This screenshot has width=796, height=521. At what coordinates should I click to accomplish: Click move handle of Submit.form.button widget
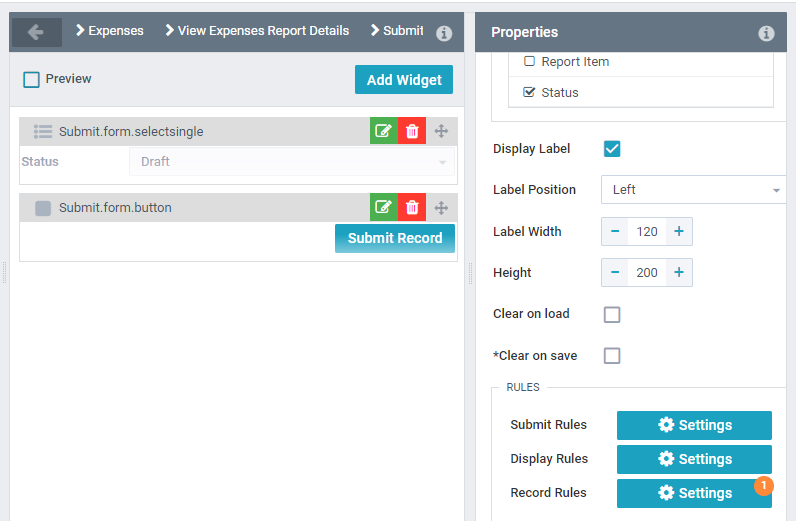(441, 208)
